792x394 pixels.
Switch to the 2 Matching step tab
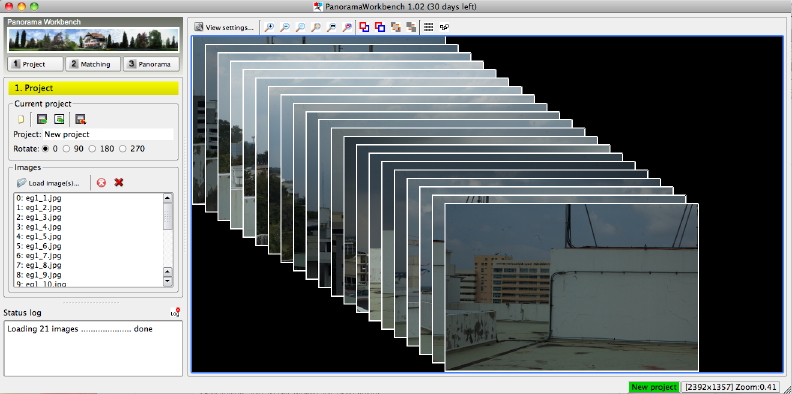click(93, 64)
